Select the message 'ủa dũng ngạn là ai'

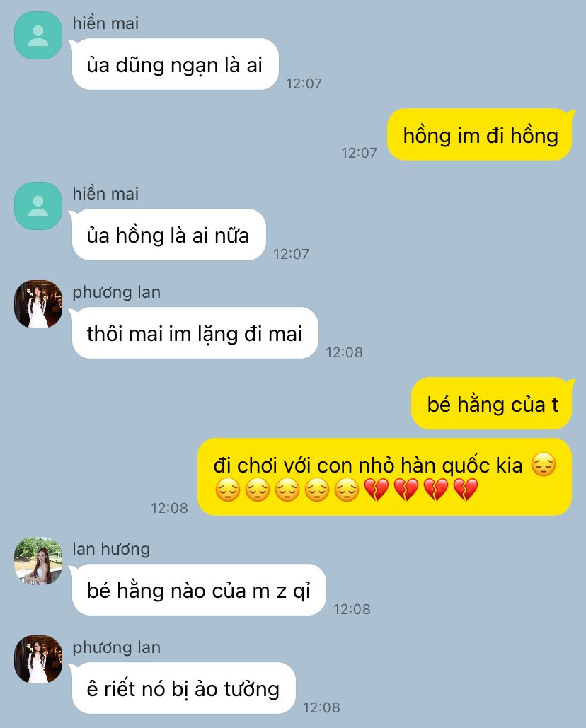click(175, 64)
